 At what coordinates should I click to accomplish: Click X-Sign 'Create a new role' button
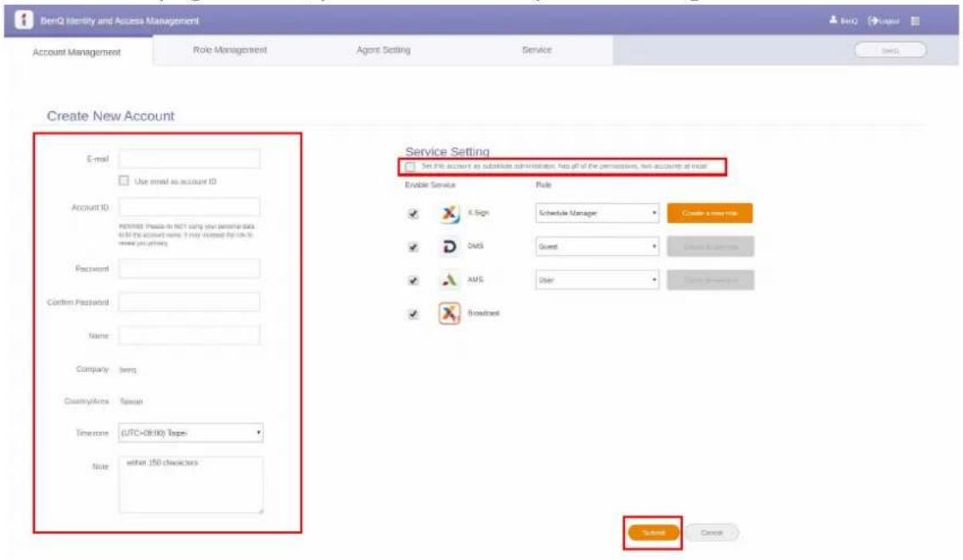(x=710, y=213)
